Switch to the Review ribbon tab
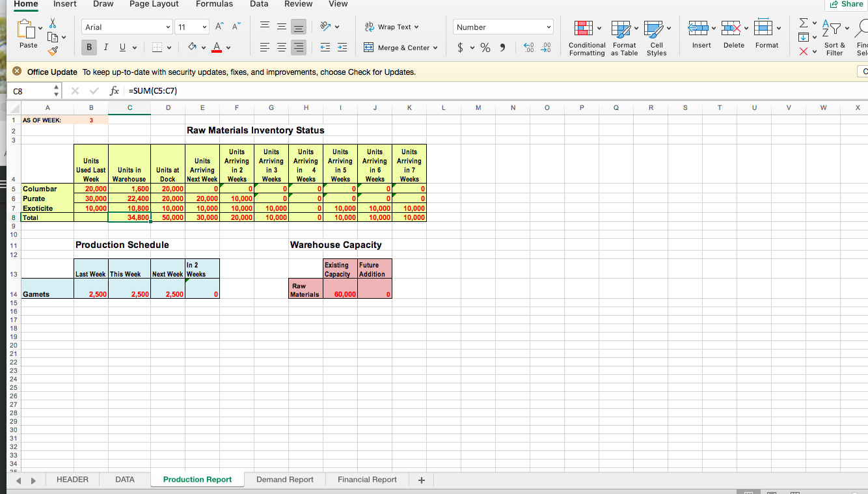Image resolution: width=868 pixels, height=494 pixels. pyautogui.click(x=299, y=4)
